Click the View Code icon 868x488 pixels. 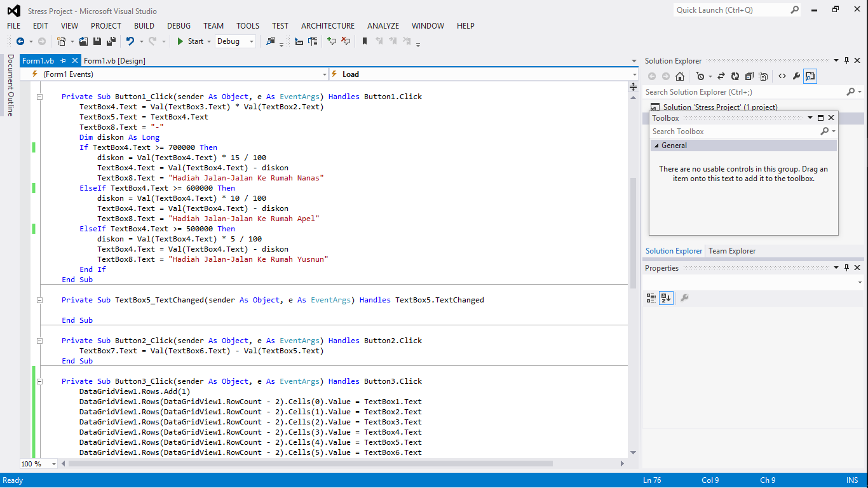(x=782, y=76)
